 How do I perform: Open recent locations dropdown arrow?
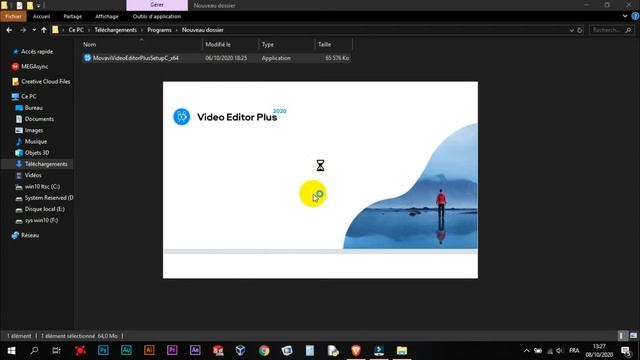point(34,30)
